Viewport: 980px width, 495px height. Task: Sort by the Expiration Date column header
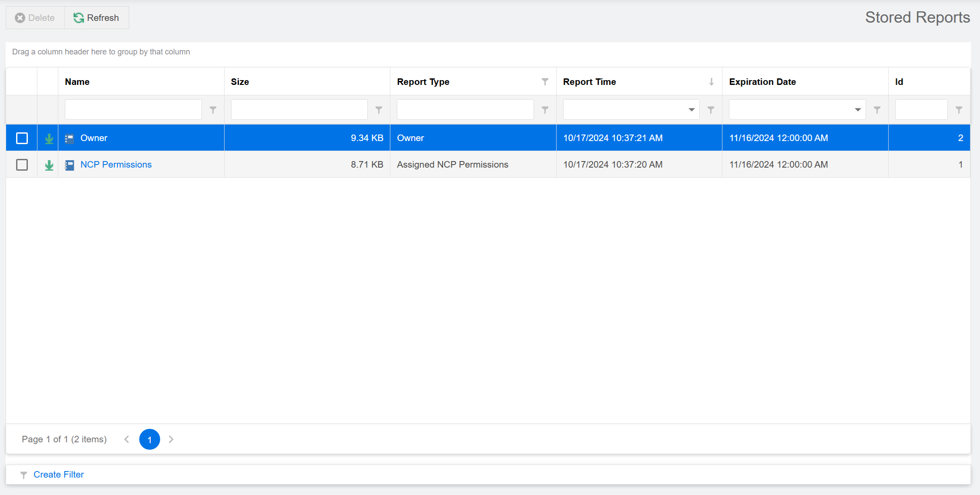pos(762,82)
